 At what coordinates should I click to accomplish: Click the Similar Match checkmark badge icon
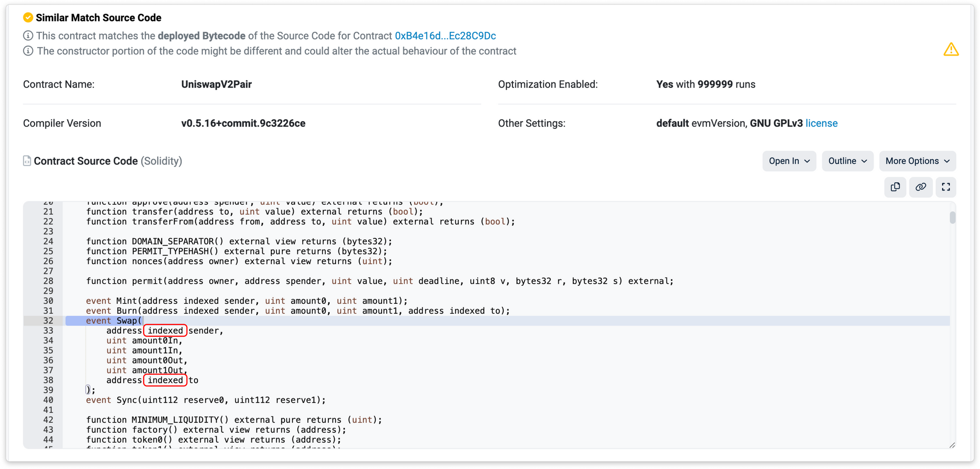(x=28, y=18)
